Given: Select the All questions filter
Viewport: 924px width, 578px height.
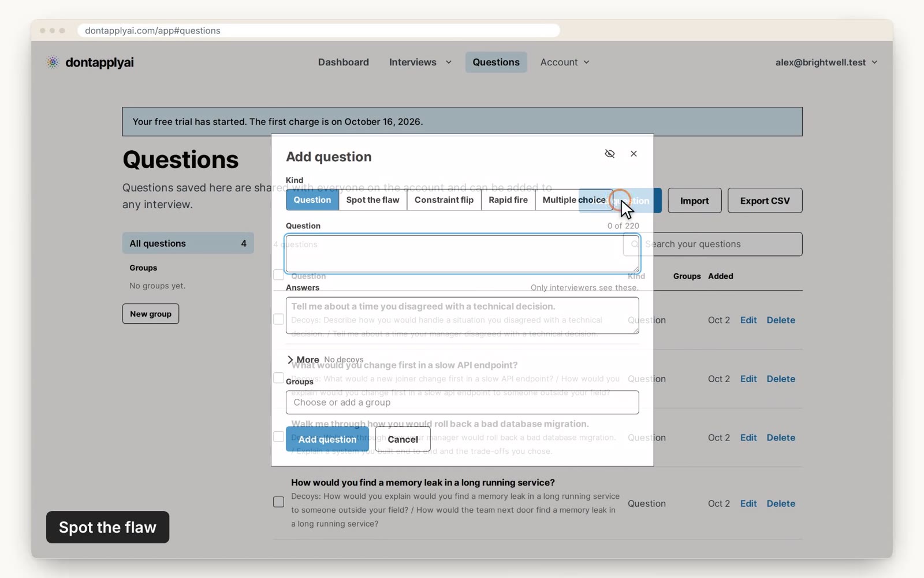Looking at the screenshot, I should [x=188, y=243].
